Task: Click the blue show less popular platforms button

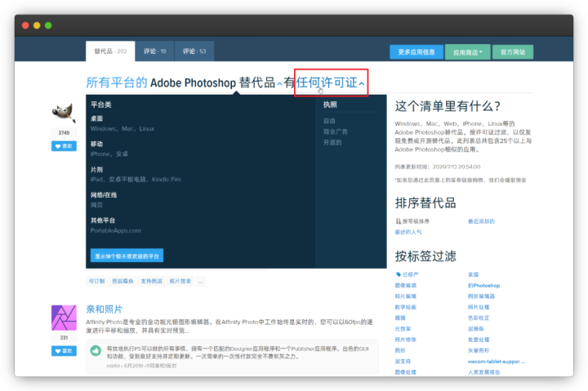Action: coord(127,255)
